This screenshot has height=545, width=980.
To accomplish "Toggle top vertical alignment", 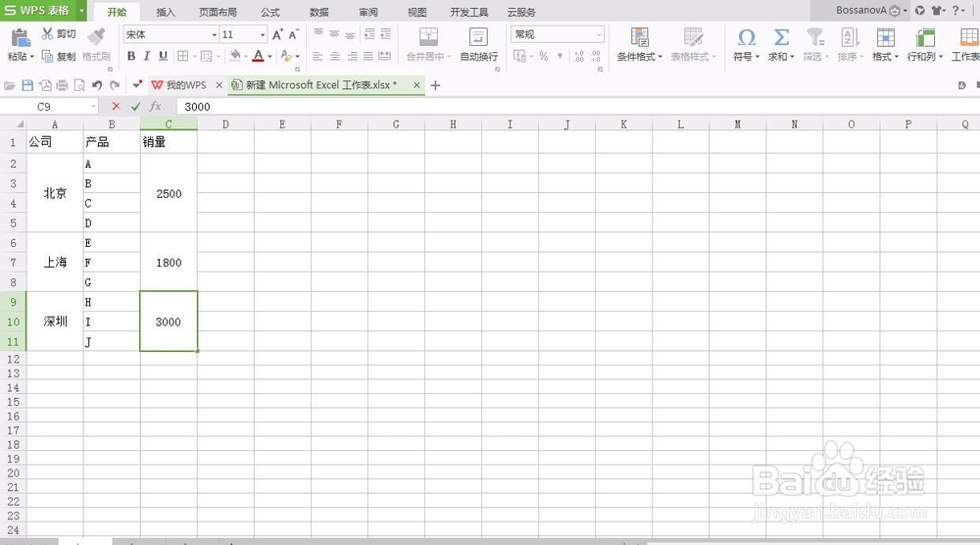I will pos(318,33).
